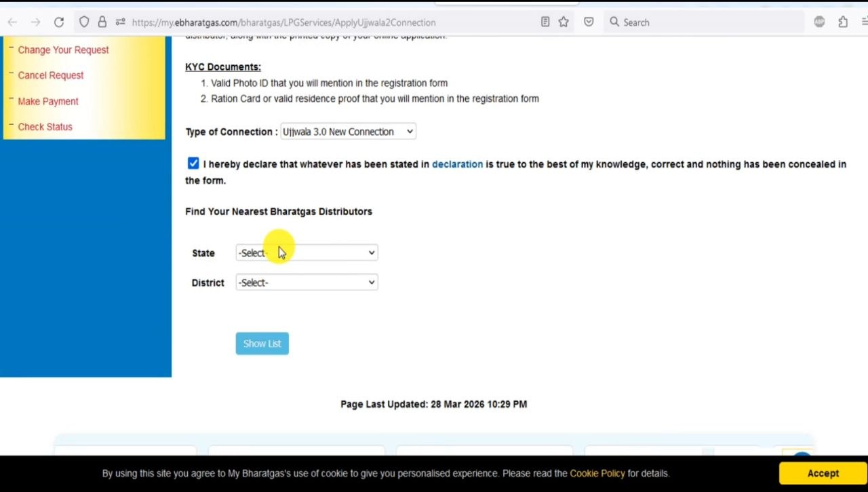Toggle reader view icon
868x492 pixels.
click(x=545, y=22)
